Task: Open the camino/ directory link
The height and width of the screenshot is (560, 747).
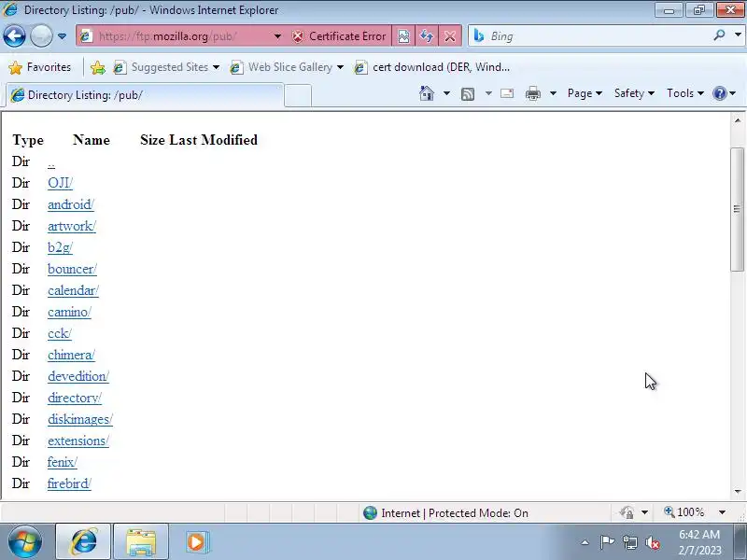Action: [69, 312]
